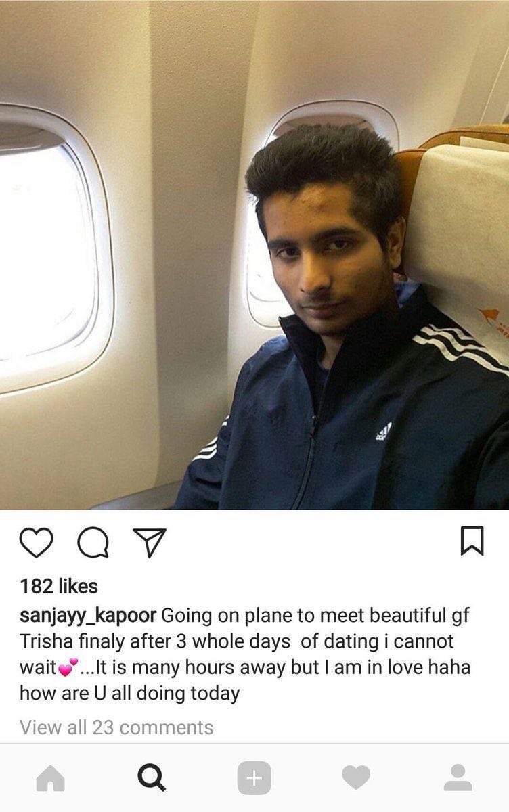Create a new post with plus icon
This screenshot has height=812, width=509.
(x=254, y=778)
